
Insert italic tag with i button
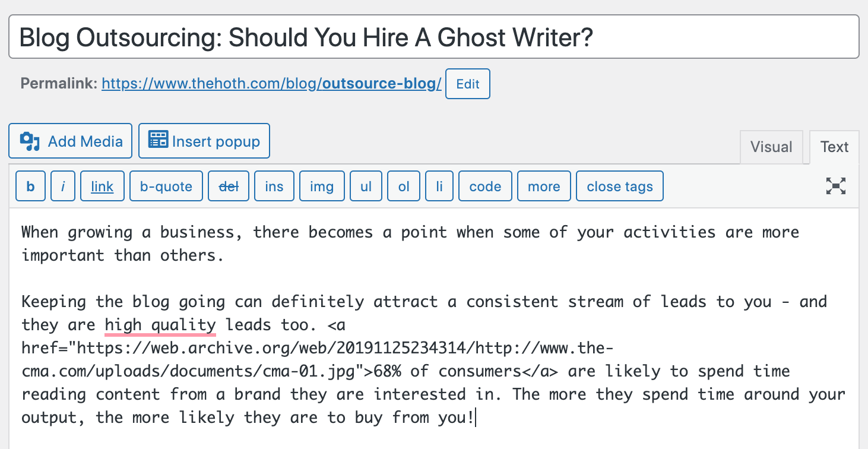pos(63,186)
